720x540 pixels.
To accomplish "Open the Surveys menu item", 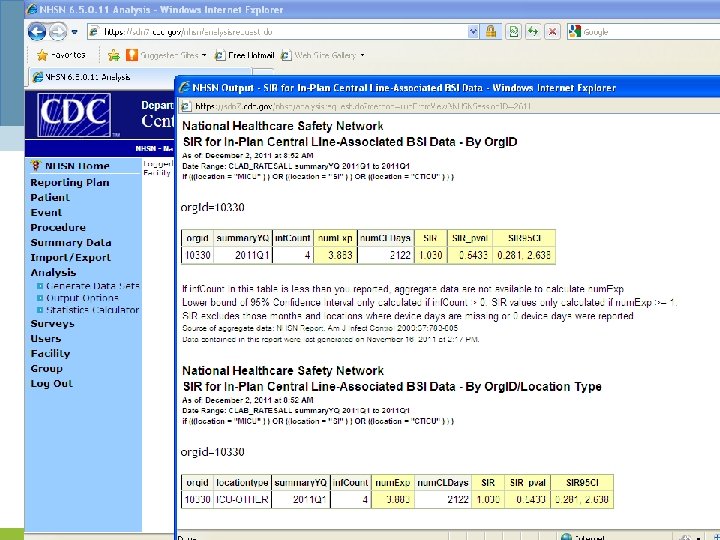I will (x=52, y=324).
